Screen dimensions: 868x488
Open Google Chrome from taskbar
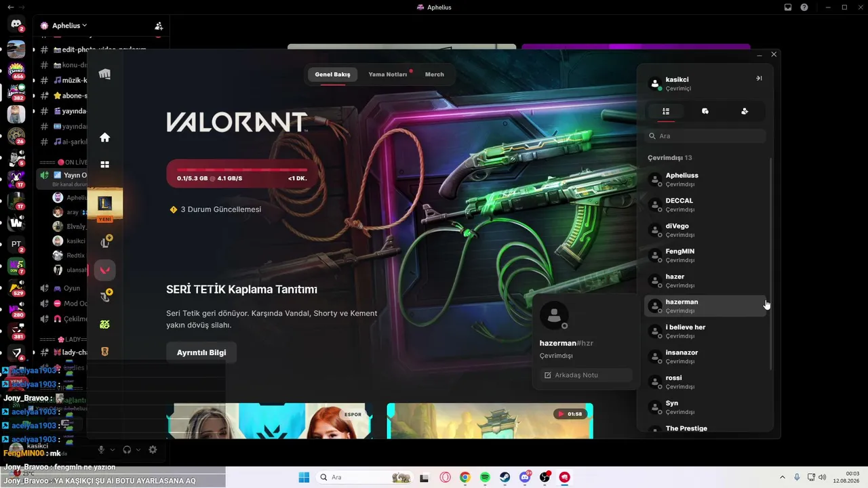click(465, 477)
